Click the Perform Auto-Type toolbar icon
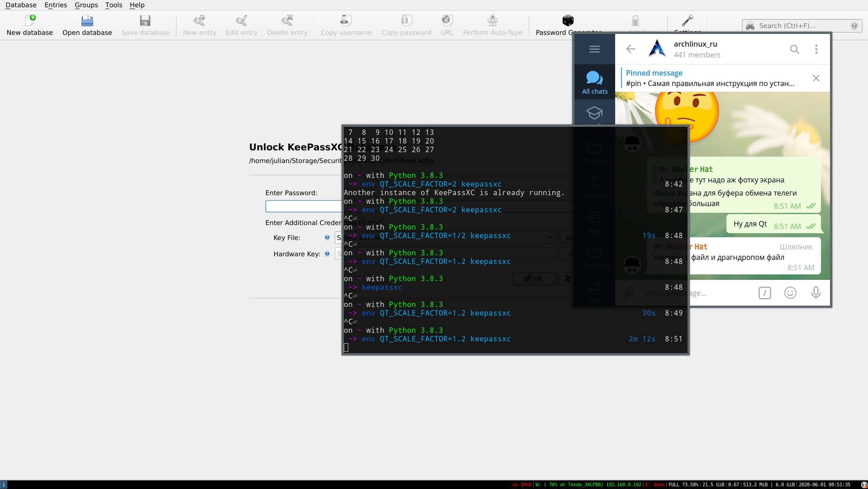Screen dimensions: 868x489 pyautogui.click(x=493, y=20)
